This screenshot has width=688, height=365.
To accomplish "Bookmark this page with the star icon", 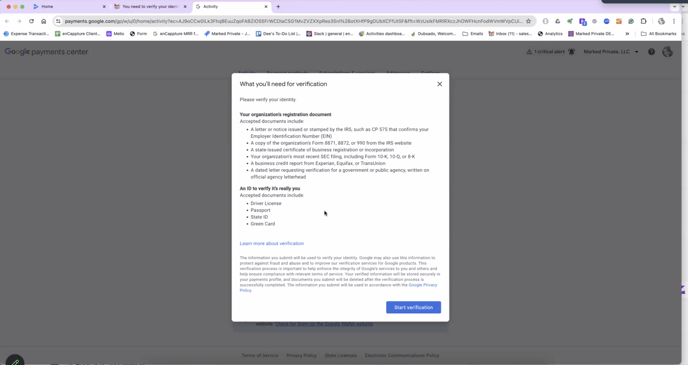I will tap(529, 21).
